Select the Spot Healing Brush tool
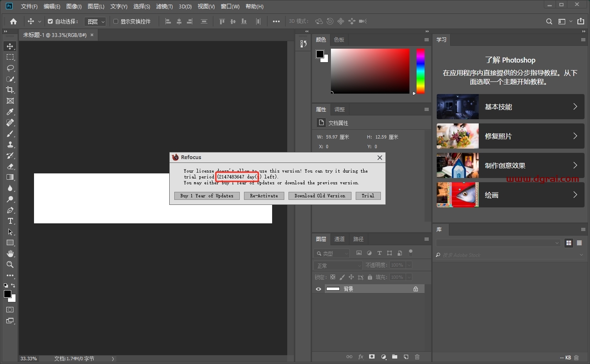 pos(10,123)
